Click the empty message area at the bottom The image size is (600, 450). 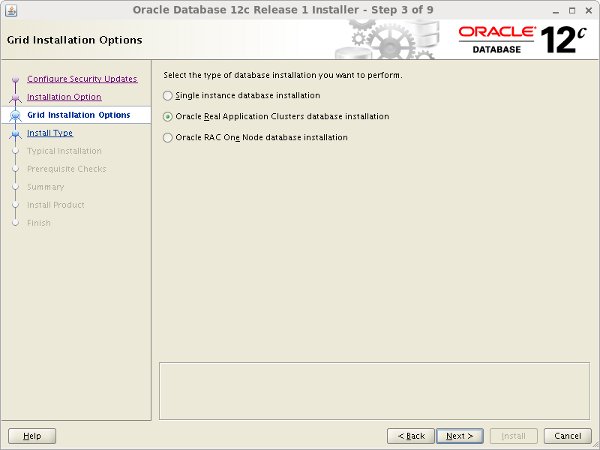click(x=375, y=391)
